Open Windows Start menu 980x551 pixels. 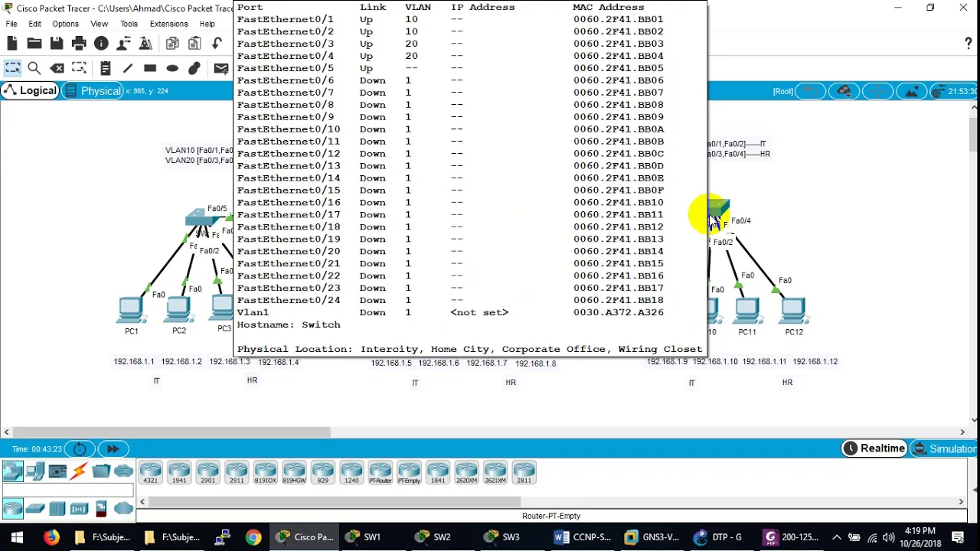17,537
